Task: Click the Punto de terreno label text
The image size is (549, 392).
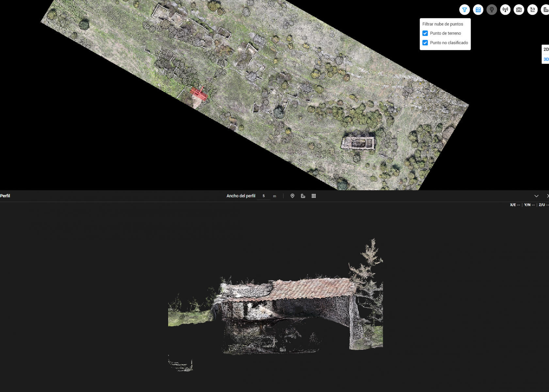Action: coord(445,33)
